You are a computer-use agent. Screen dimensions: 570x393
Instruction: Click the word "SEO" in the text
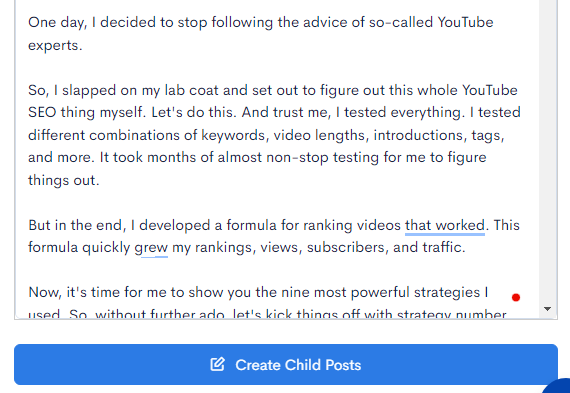point(42,113)
